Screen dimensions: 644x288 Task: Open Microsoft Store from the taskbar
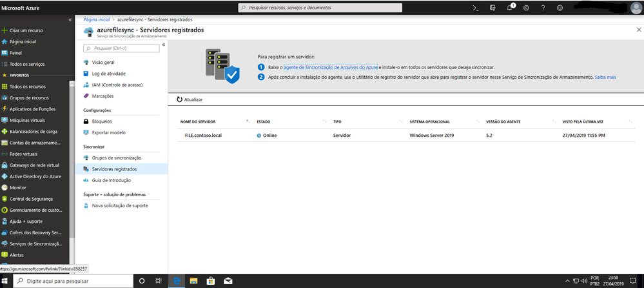point(211,281)
